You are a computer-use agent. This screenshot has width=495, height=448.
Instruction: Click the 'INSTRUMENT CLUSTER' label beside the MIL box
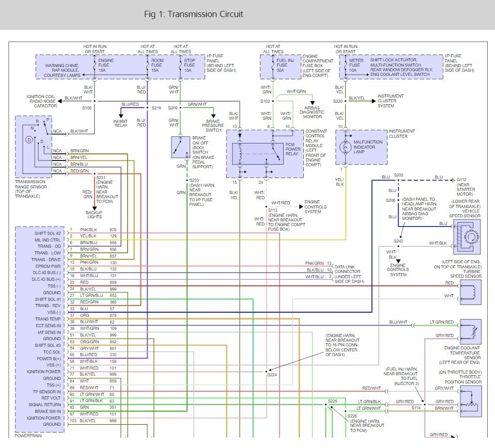(x=401, y=134)
